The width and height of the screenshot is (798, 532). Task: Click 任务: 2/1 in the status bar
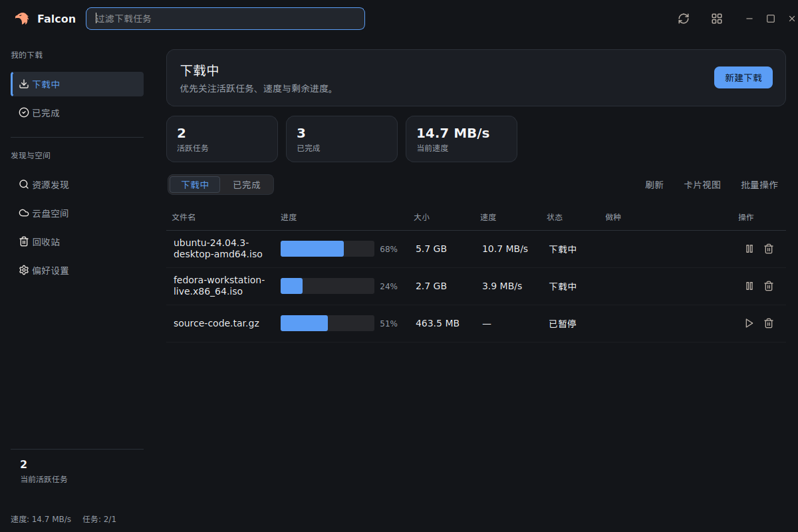pos(100,519)
